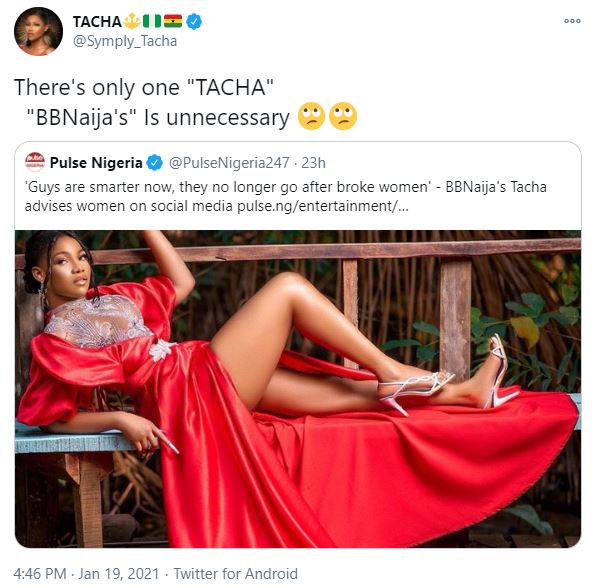Open the @Symply_Tacha handle link
Image resolution: width=595 pixels, height=588 pixels.
pyautogui.click(x=125, y=41)
